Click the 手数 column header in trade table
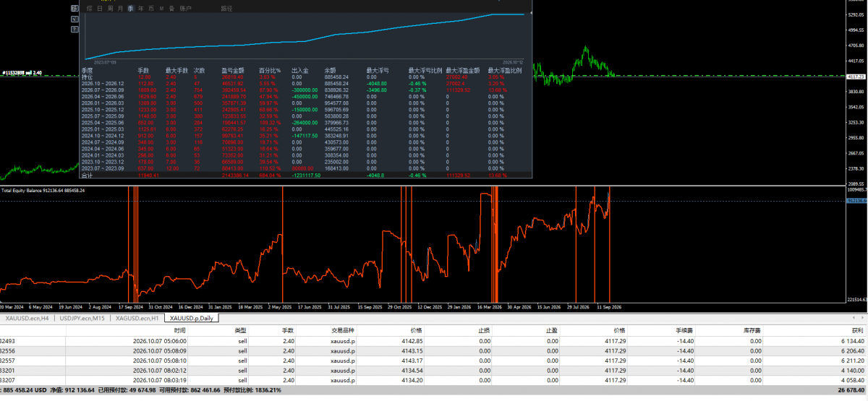This screenshot has height=401, width=868. tap(288, 329)
